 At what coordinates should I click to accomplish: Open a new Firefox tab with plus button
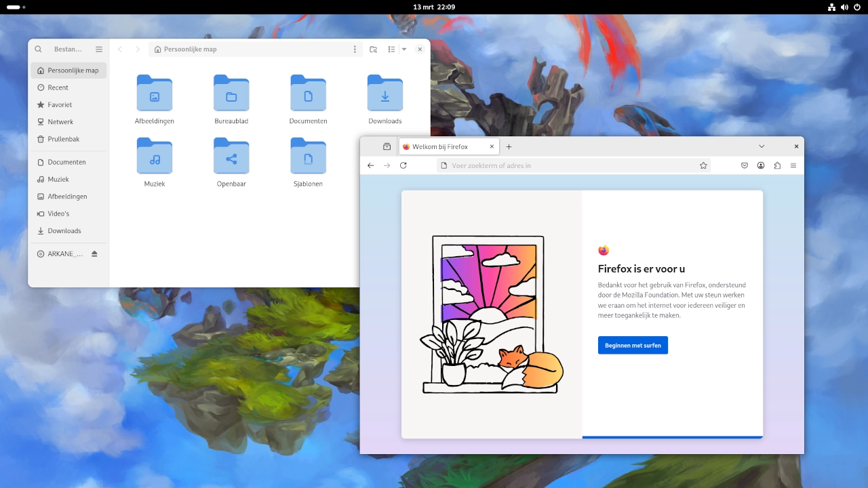pos(509,146)
